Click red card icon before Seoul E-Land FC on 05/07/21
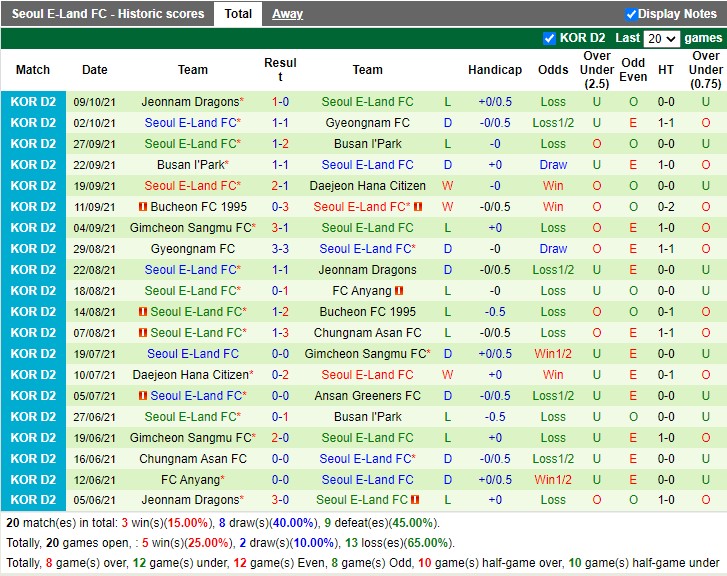Screen dimensions: 727x576 (144, 396)
